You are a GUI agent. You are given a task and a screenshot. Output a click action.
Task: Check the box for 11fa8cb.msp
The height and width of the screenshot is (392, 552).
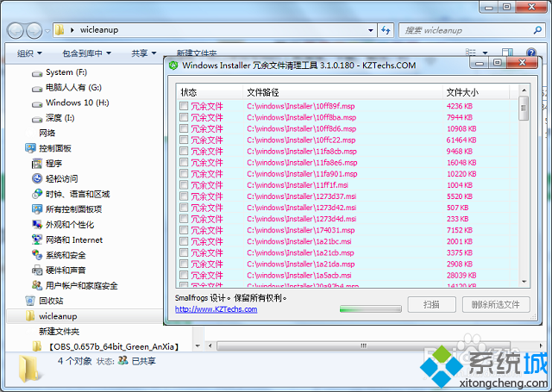(x=184, y=151)
